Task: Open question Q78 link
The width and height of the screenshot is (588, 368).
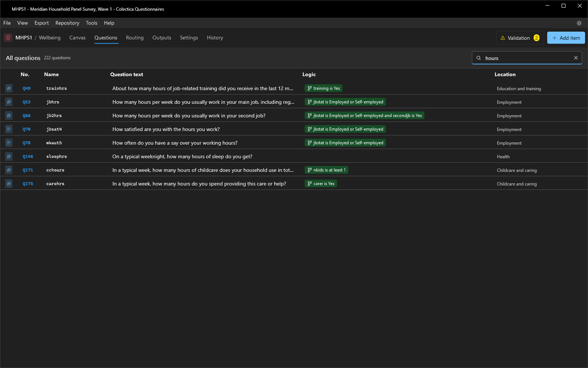Action: click(26, 143)
